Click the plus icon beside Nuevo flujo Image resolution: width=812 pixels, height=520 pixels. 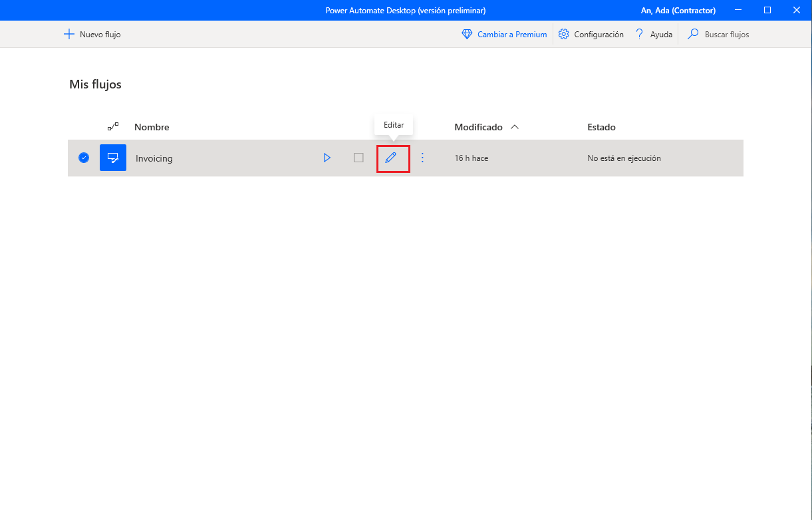[68, 35]
